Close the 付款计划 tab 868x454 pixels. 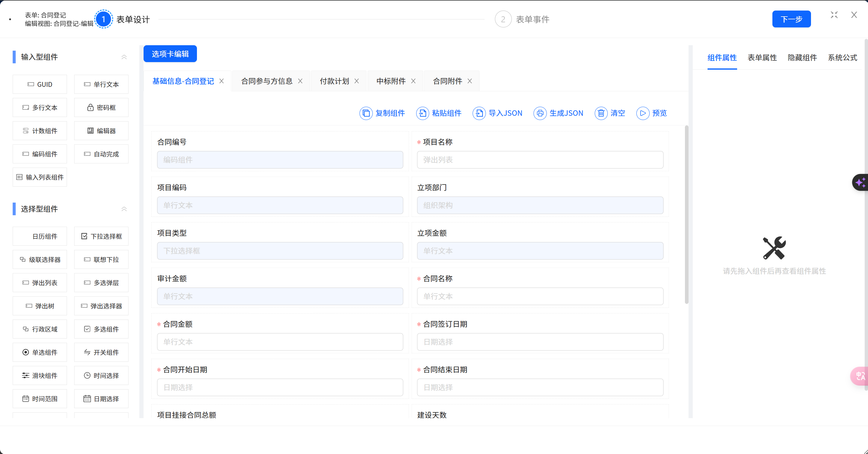(356, 81)
